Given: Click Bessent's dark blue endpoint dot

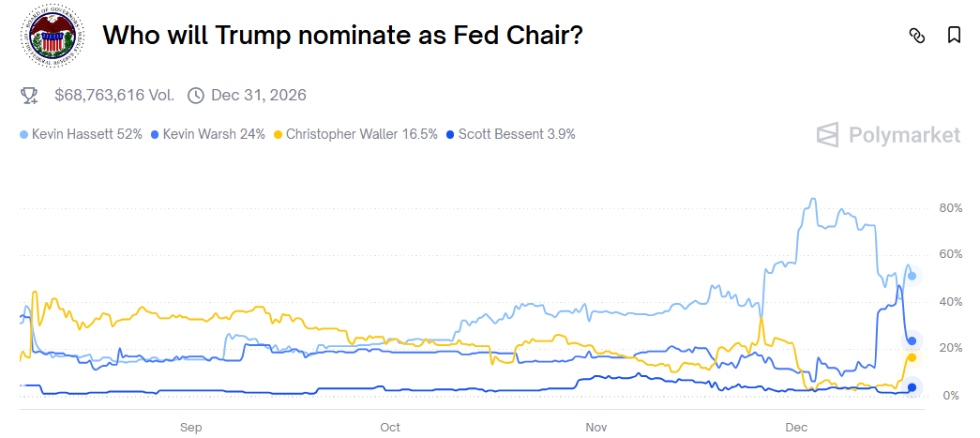Looking at the screenshot, I should [912, 387].
